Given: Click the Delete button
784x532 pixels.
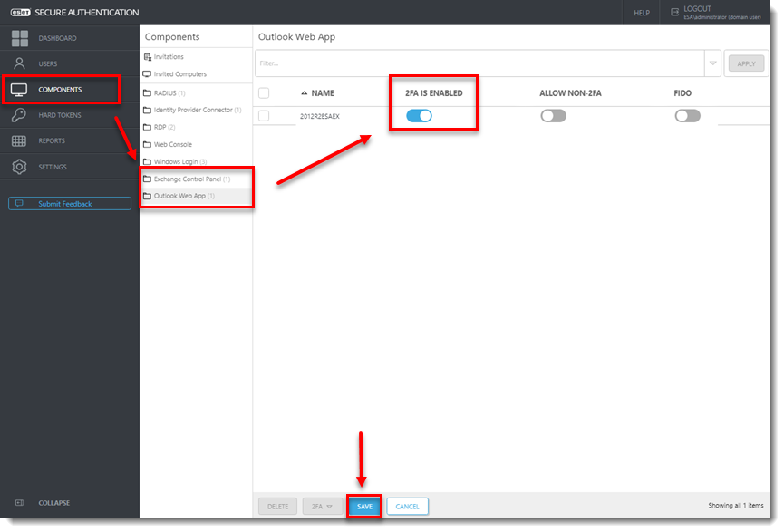Looking at the screenshot, I should point(277,507).
